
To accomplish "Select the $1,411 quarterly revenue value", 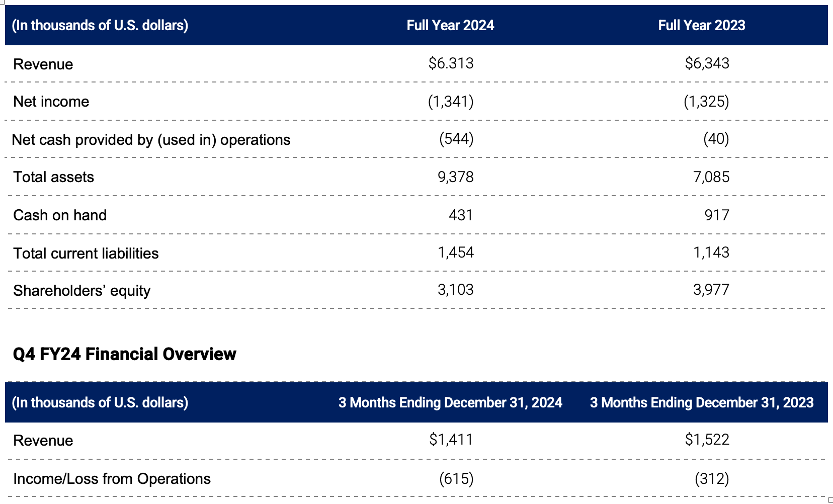I will click(x=451, y=440).
